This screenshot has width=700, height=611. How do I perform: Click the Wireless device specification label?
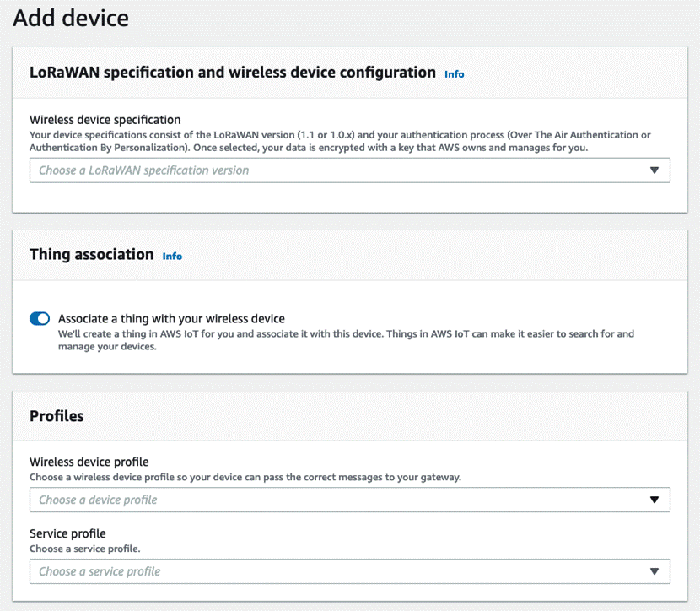(105, 120)
